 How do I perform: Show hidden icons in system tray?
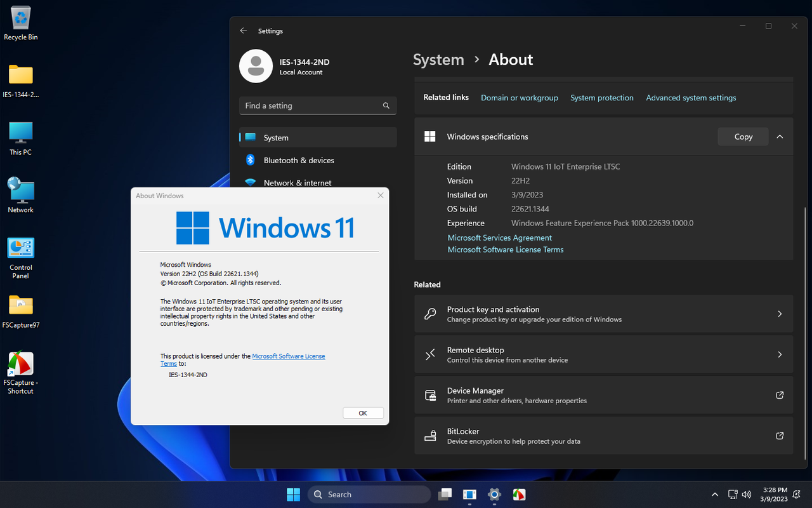click(715, 494)
